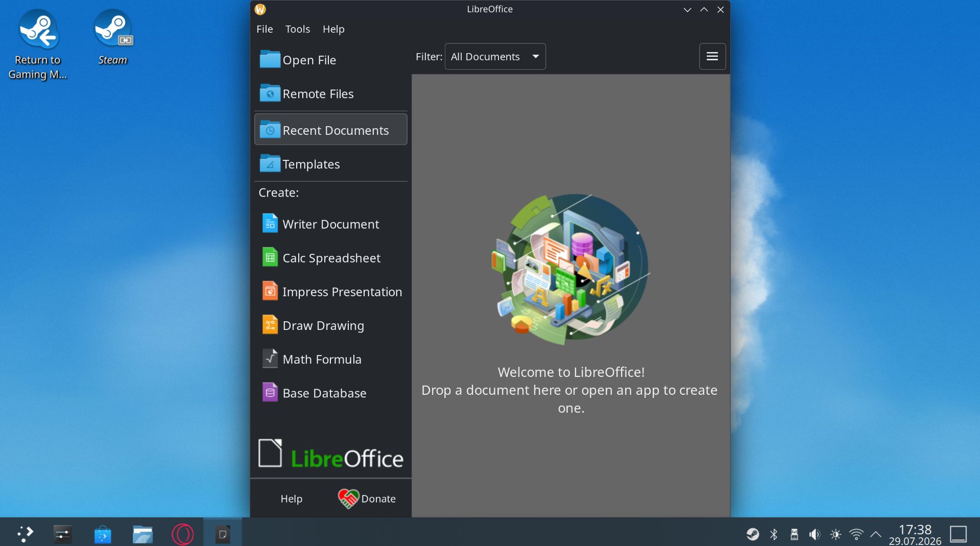Screen dimensions: 980x546
Task: Create a new Writer Document
Action: [x=330, y=224]
